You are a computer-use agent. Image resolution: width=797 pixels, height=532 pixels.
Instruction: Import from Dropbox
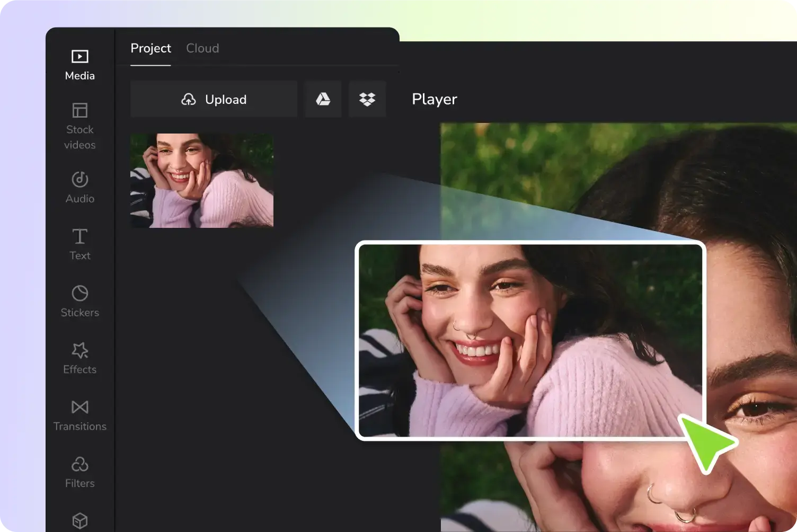pyautogui.click(x=367, y=99)
